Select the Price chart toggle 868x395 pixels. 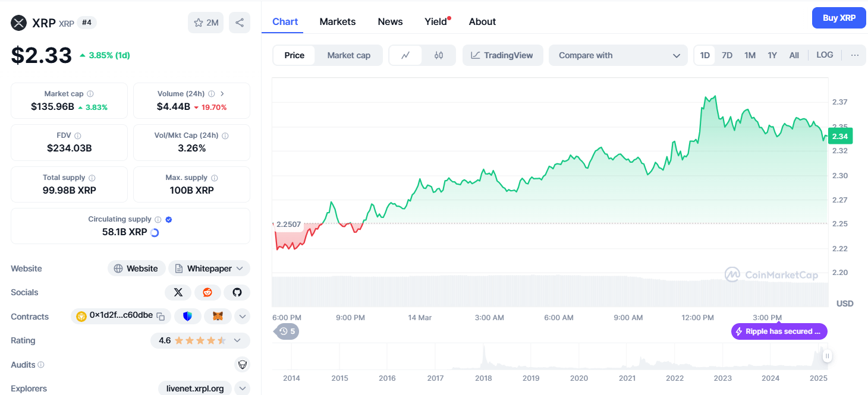point(294,55)
